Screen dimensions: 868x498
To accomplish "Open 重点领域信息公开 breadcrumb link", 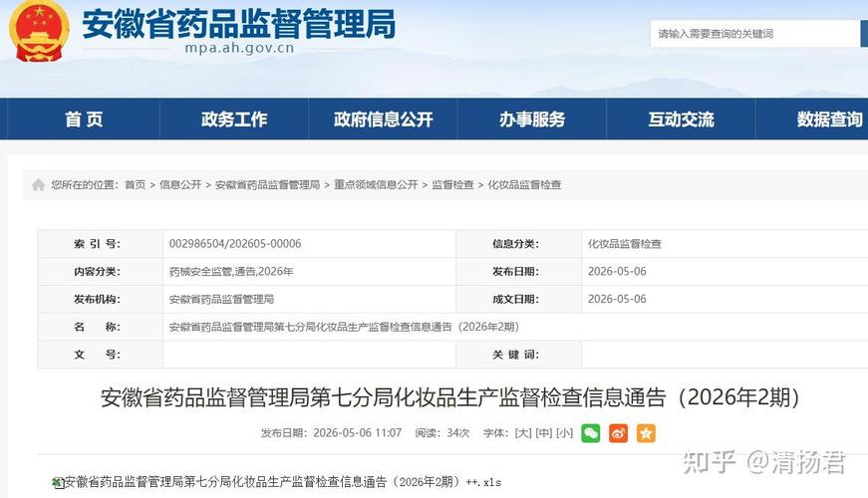I will click(376, 185).
